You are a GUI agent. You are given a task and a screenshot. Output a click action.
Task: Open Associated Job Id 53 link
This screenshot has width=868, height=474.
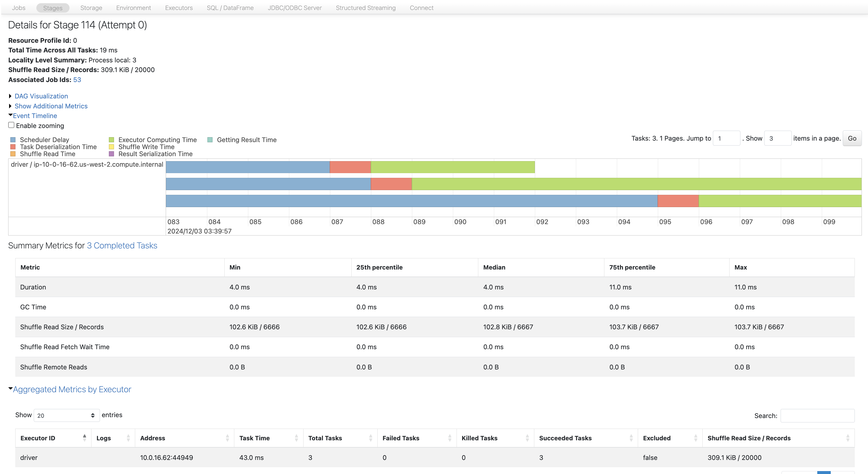(77, 80)
